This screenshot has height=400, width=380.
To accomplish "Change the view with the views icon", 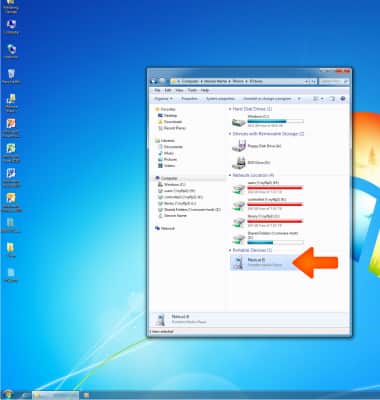I will pos(316,99).
